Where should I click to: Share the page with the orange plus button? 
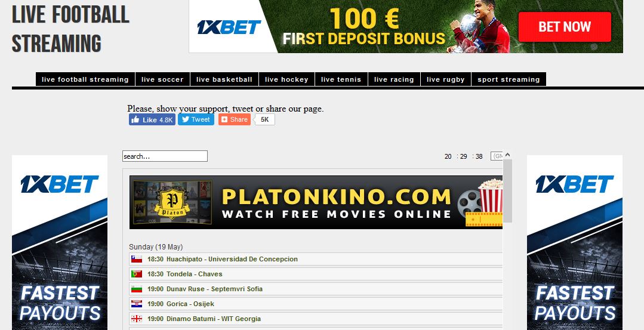pyautogui.click(x=235, y=119)
